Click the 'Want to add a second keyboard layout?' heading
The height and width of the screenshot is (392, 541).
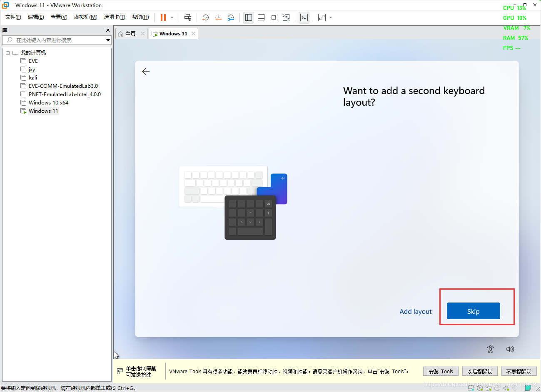point(414,96)
